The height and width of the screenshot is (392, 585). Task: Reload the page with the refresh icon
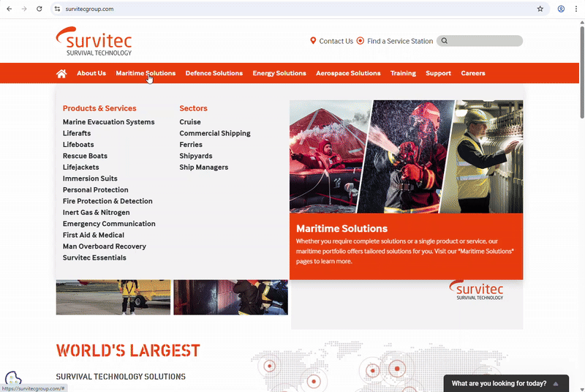(39, 9)
